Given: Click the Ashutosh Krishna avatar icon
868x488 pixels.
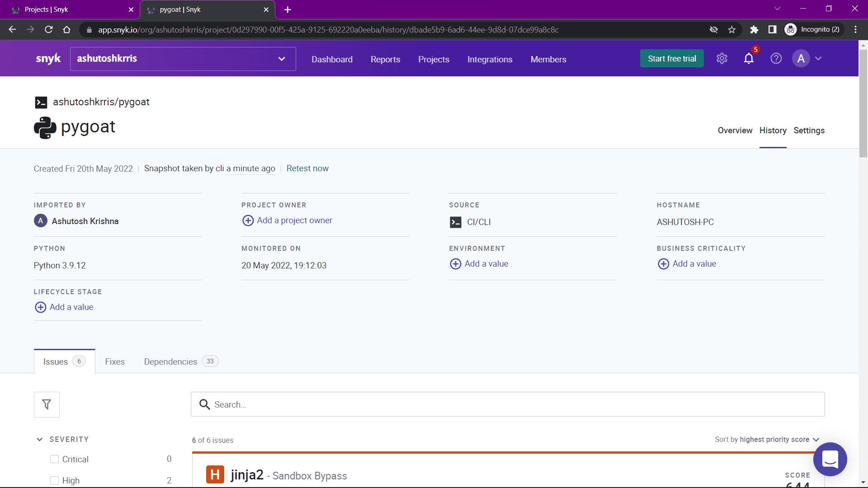Looking at the screenshot, I should pos(41,221).
